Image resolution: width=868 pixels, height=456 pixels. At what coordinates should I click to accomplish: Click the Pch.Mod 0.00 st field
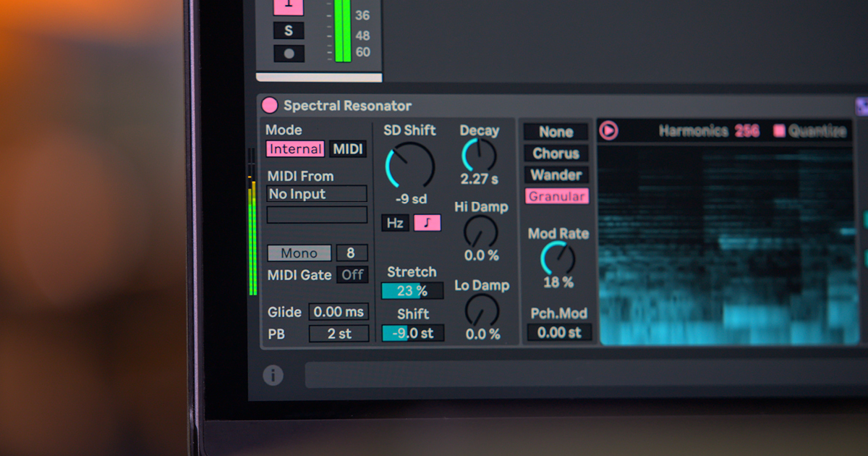[x=560, y=333]
